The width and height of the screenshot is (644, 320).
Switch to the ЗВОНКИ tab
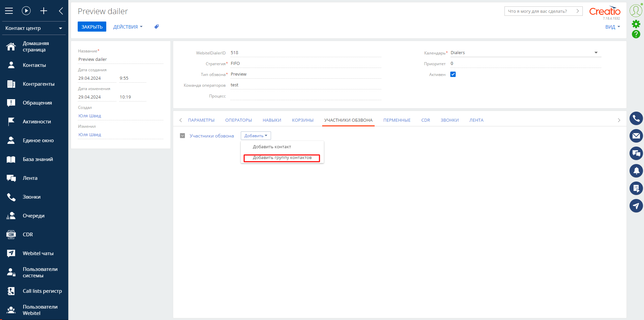450,120
